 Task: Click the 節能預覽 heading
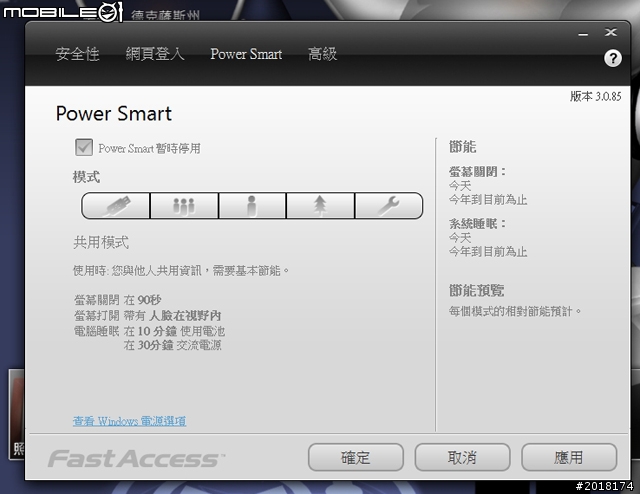pyautogui.click(x=476, y=291)
